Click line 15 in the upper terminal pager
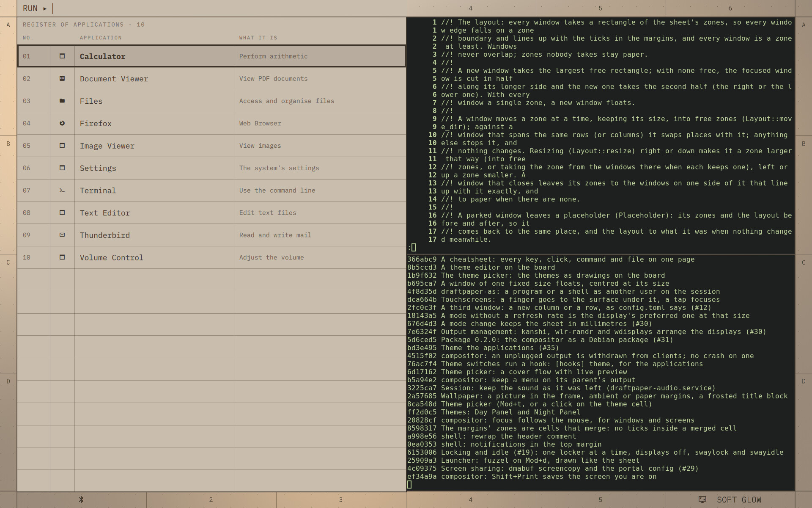 [x=441, y=207]
